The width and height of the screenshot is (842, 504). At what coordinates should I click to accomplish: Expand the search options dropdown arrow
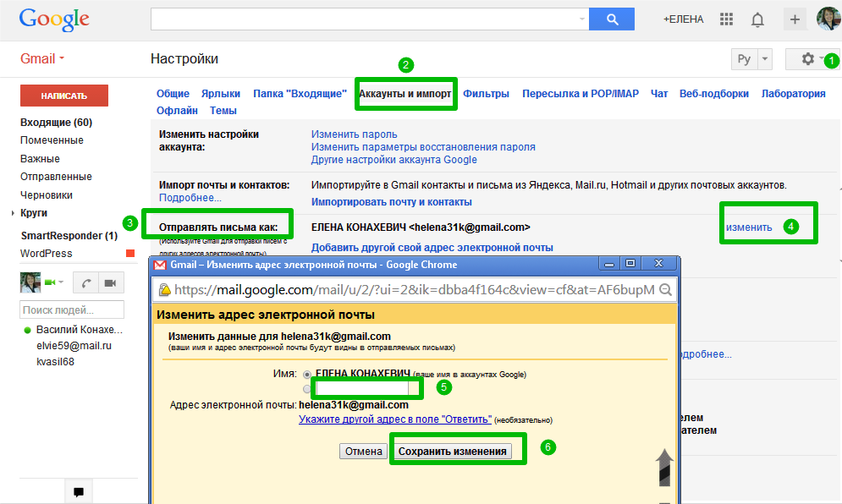coord(581,19)
